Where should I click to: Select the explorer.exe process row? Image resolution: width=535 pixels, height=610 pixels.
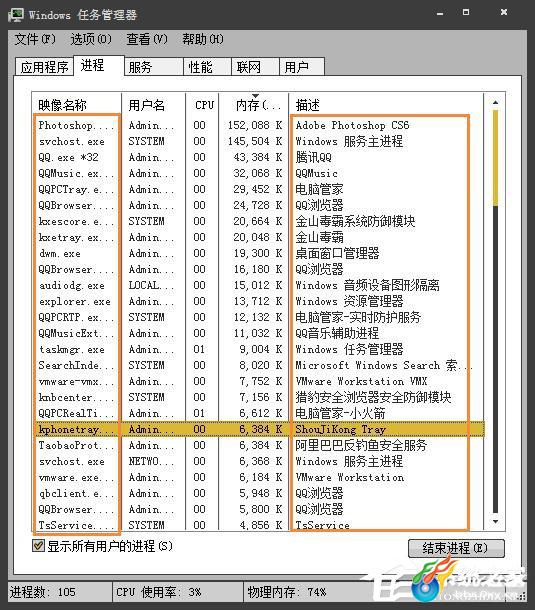258,301
